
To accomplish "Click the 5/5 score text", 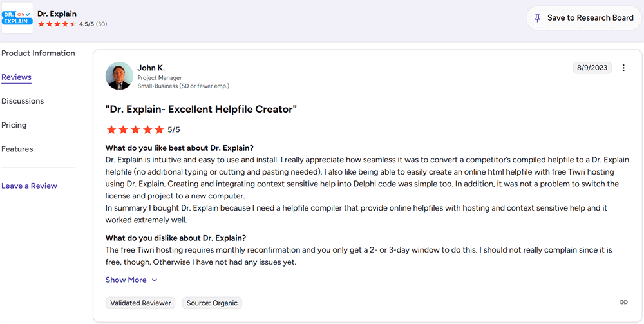I will pos(174,130).
